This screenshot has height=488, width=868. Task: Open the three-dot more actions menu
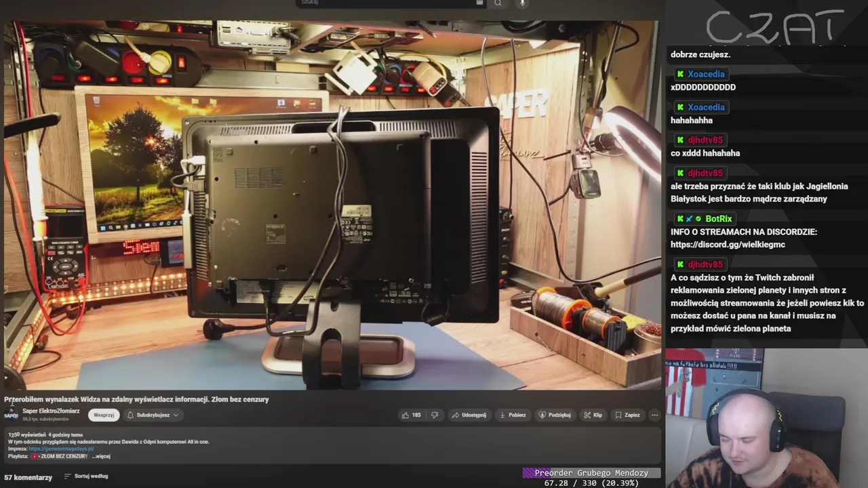654,415
